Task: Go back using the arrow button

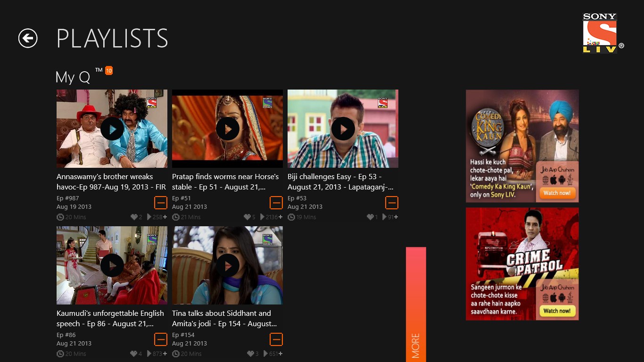Action: 28,38
